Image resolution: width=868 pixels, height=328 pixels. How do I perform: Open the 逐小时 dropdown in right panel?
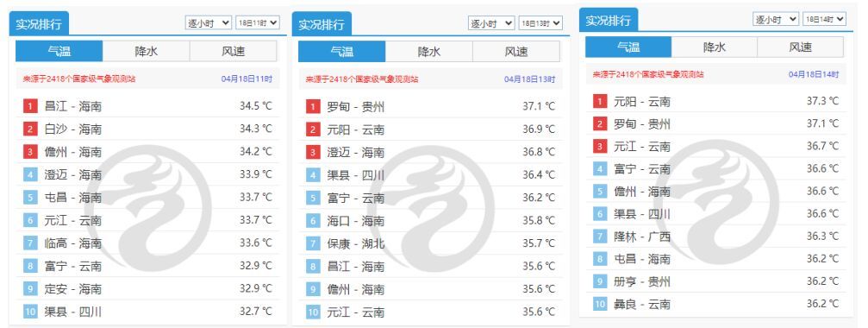[776, 19]
